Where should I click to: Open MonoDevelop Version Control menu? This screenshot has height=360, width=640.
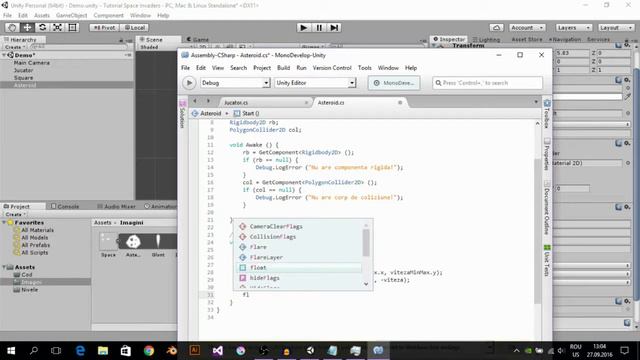coord(332,68)
